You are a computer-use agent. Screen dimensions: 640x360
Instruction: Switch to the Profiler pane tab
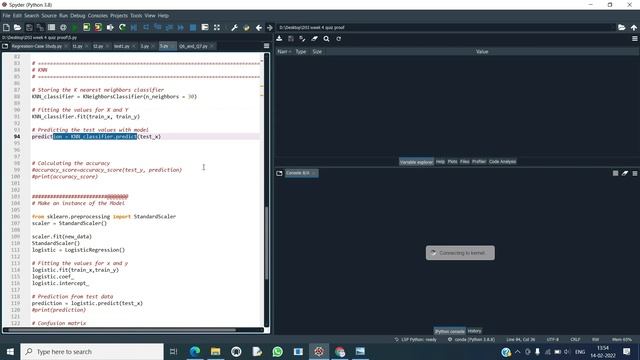[x=479, y=162]
